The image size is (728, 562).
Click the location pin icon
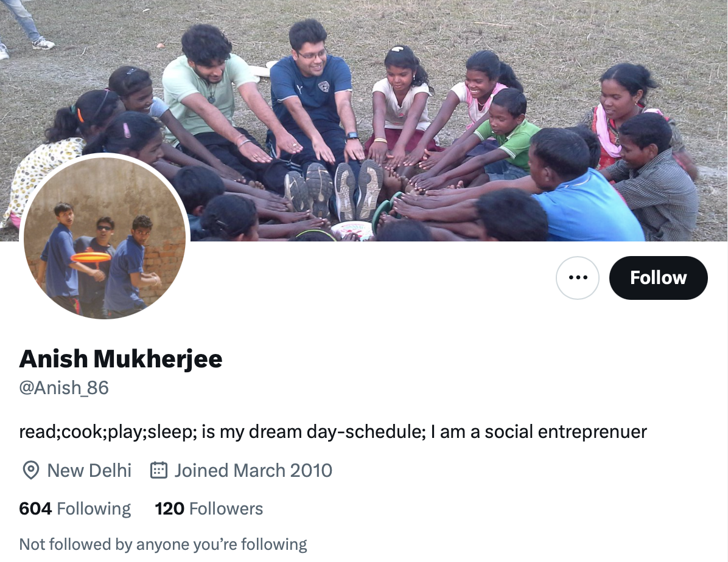point(30,470)
